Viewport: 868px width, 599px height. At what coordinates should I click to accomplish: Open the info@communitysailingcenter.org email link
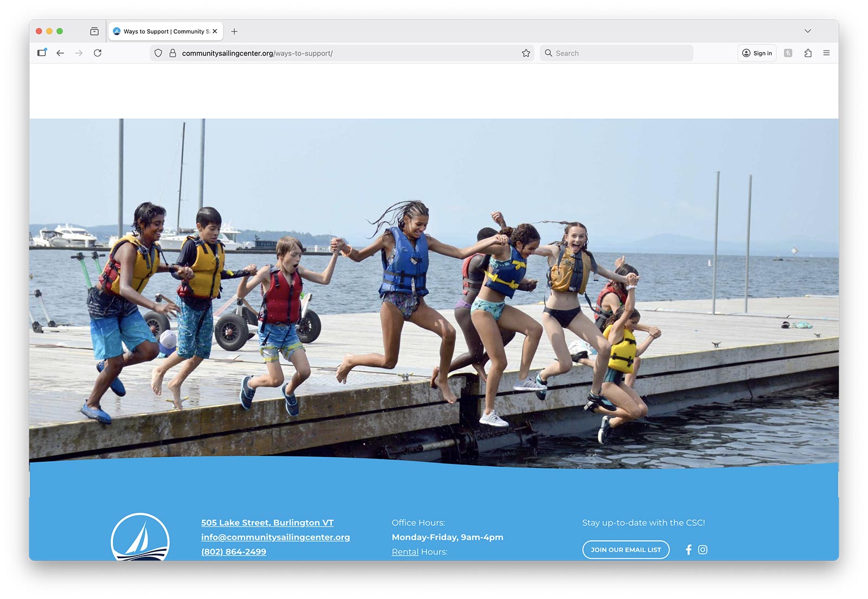pos(275,537)
